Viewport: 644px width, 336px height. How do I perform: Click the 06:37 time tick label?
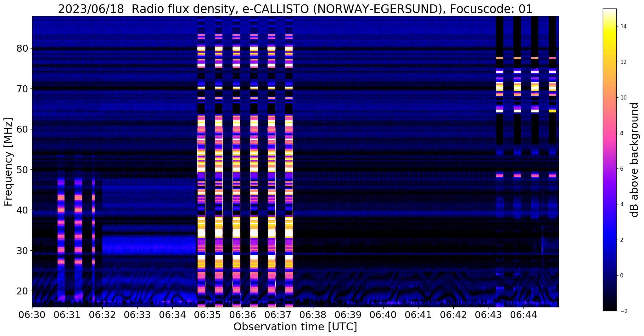[x=278, y=315]
